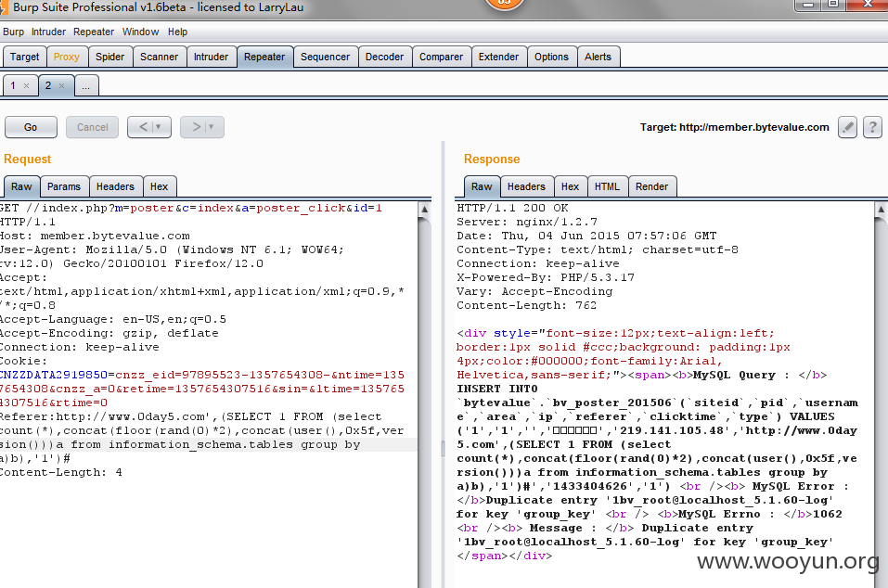This screenshot has height=588, width=888.
Task: Click the response pane scroll-up arrow
Action: (x=882, y=210)
